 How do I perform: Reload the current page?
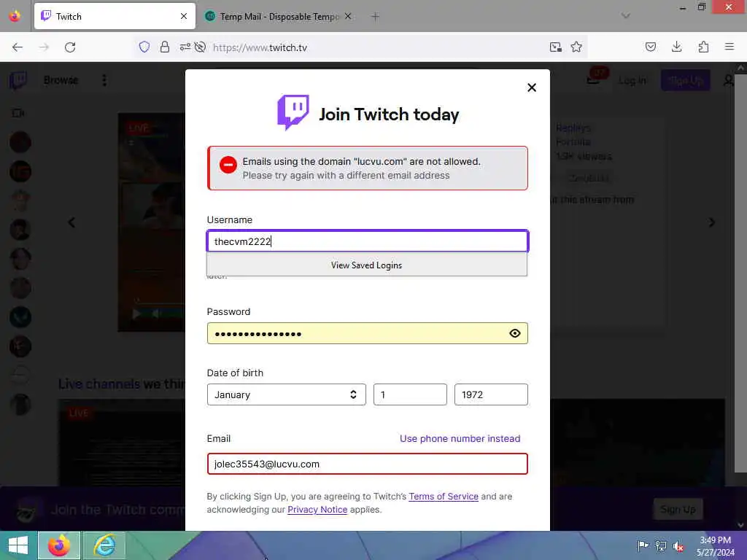pos(70,47)
